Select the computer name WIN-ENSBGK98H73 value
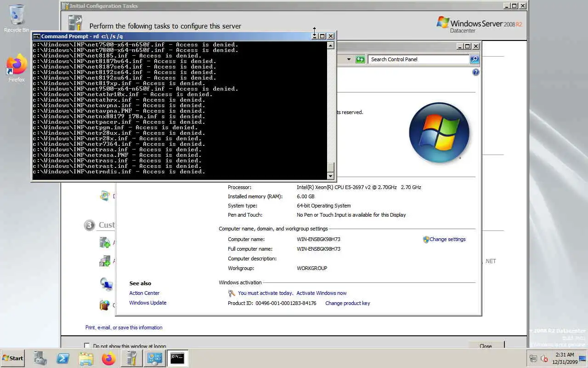Viewport: 588px width, 368px height. click(x=319, y=239)
